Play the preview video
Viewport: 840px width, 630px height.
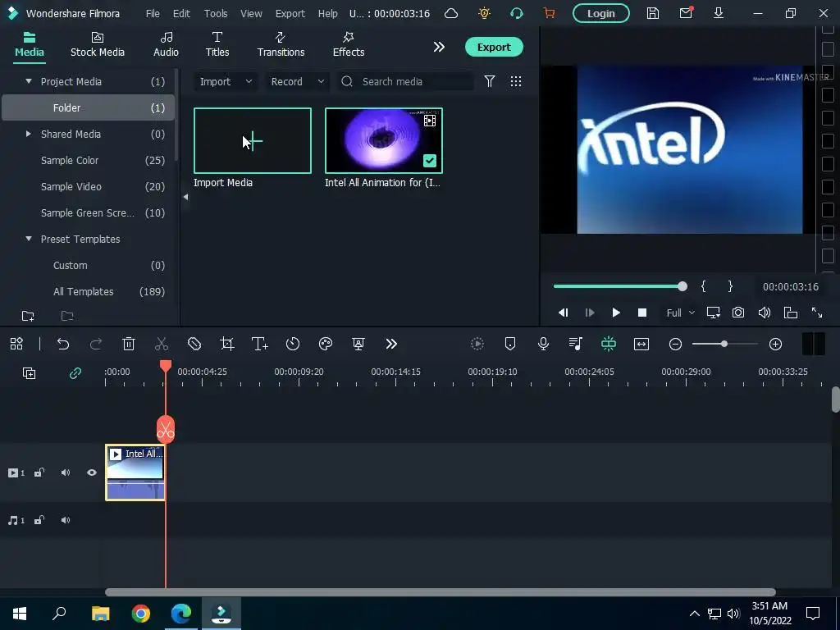[x=616, y=313]
